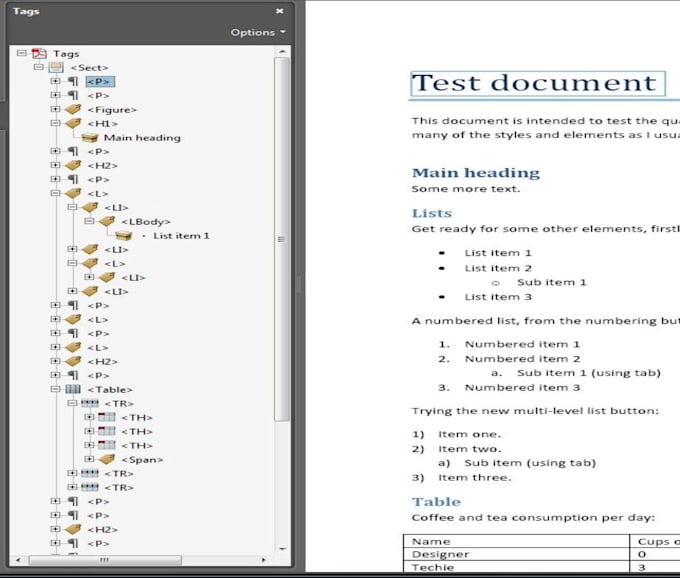This screenshot has height=578, width=680.
Task: Click the icon of nested <L> sublist
Action: click(x=90, y=263)
